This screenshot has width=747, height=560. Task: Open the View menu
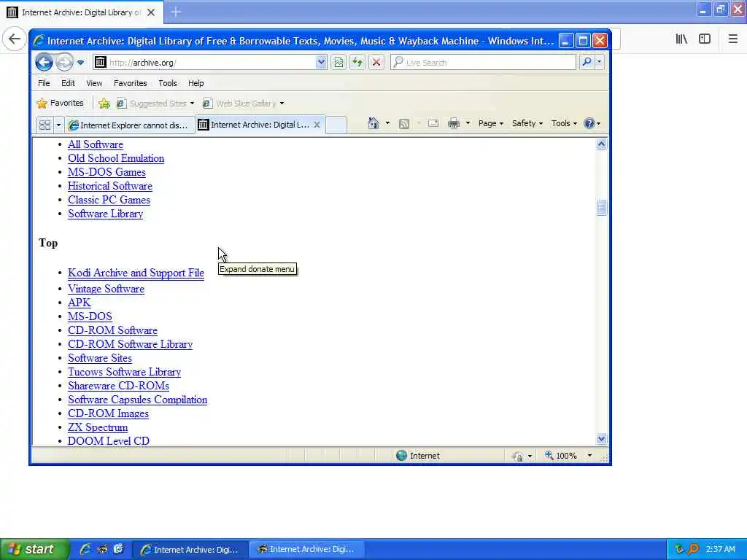pos(94,83)
